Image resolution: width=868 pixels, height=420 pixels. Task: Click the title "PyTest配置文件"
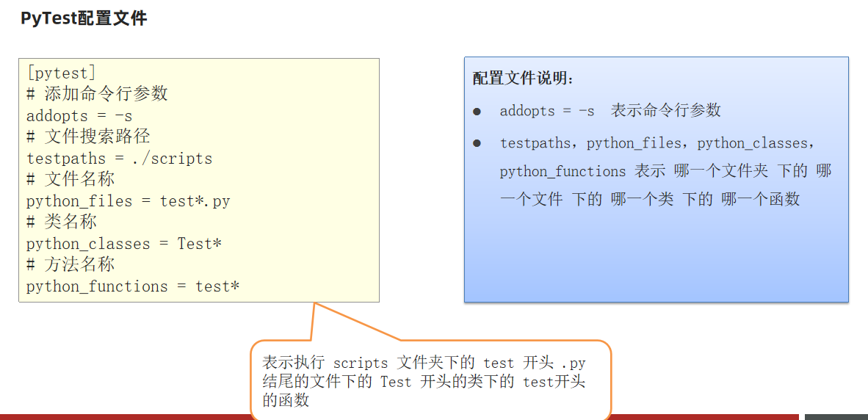(x=84, y=18)
